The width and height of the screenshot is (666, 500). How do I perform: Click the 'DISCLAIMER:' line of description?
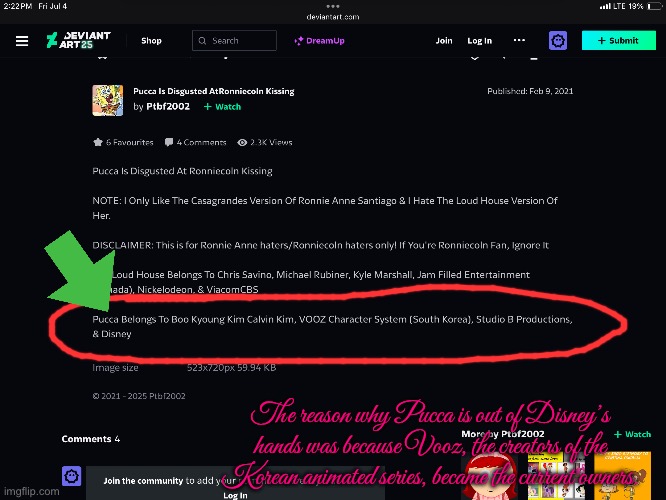tap(320, 245)
